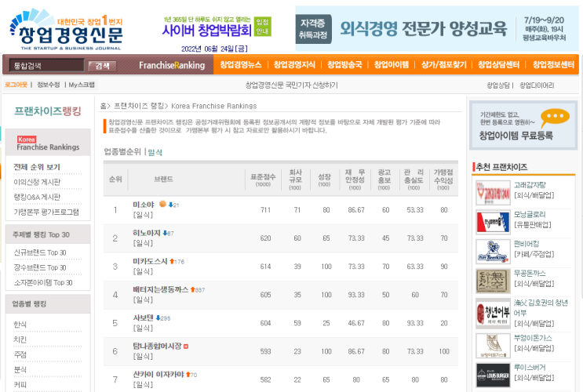Open the 고래감자탕 franchise link
This screenshot has width=583, height=392.
click(530, 185)
